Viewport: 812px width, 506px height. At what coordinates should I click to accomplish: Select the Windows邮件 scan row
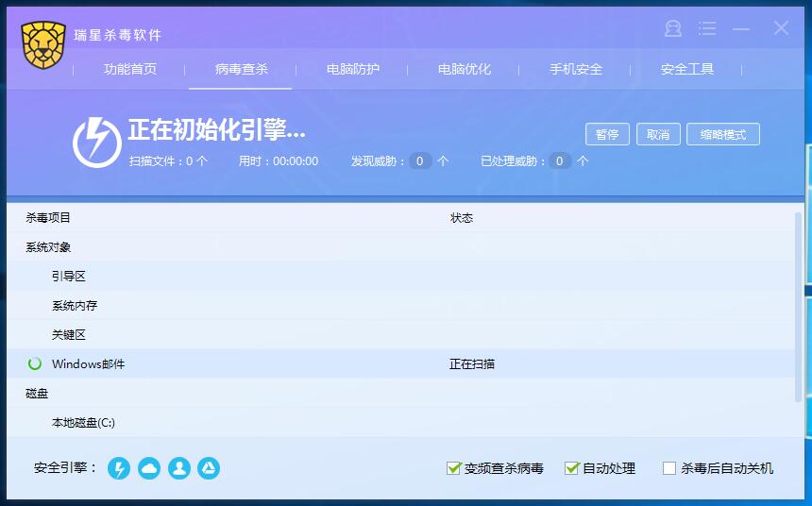click(400, 363)
